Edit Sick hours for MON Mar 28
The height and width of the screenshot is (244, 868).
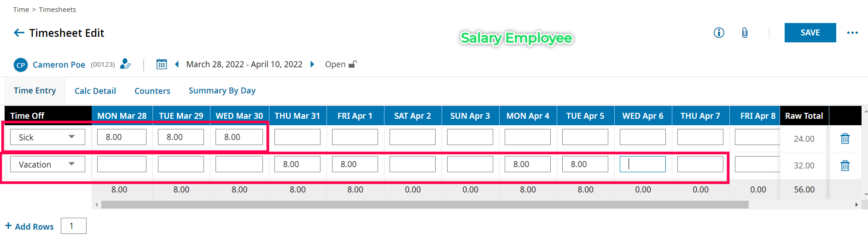pyautogui.click(x=122, y=137)
